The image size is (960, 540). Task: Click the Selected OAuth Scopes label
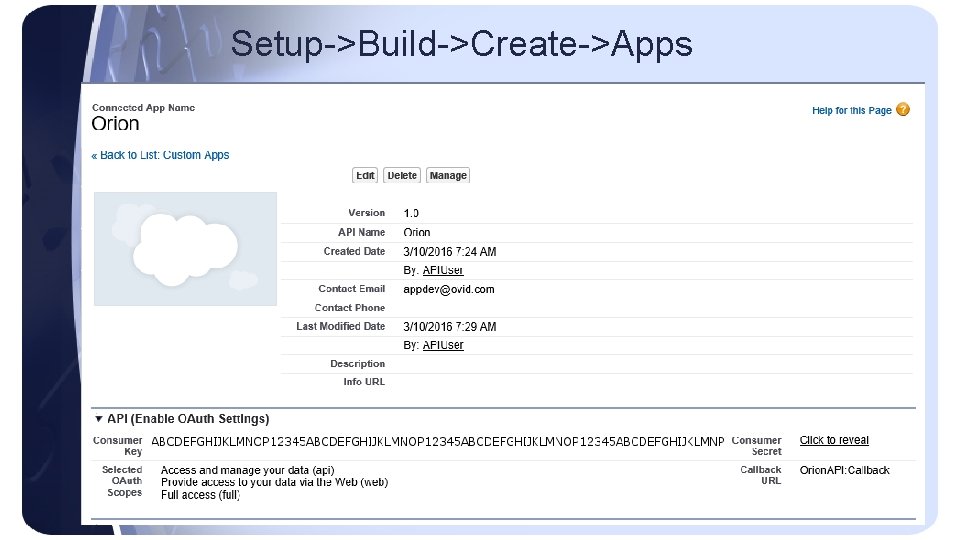tap(122, 481)
